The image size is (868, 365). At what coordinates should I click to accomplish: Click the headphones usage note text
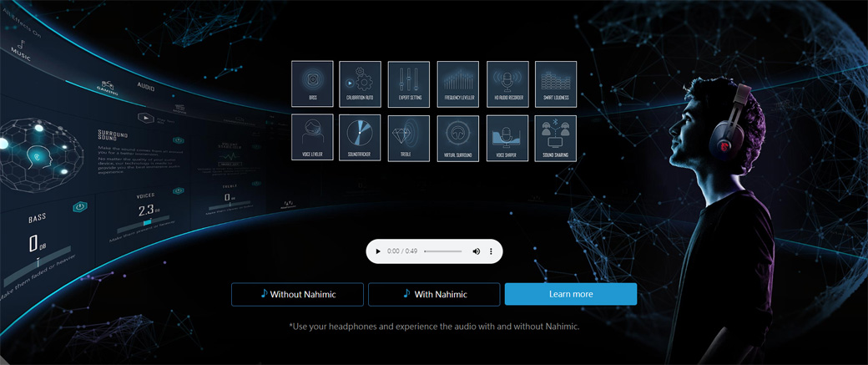tap(434, 327)
